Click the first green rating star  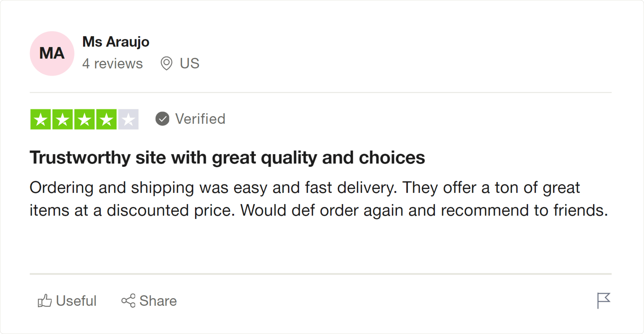[x=40, y=119]
